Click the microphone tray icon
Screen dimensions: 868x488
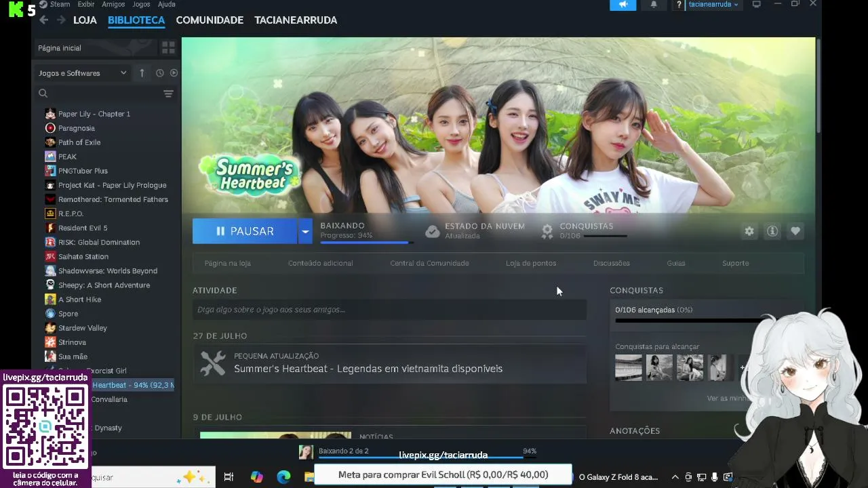point(714,477)
